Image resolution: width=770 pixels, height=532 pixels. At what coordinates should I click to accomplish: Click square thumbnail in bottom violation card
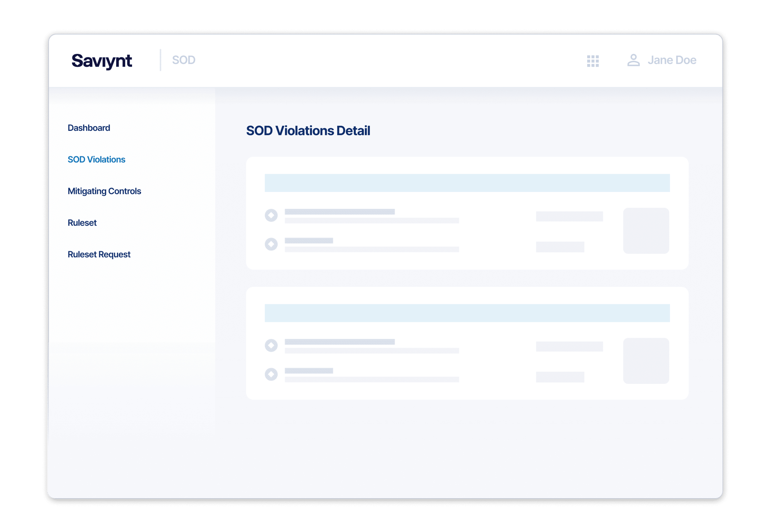point(646,360)
